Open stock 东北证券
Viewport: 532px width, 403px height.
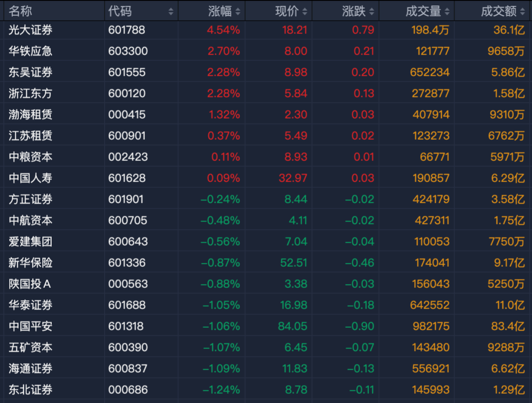tap(31, 390)
